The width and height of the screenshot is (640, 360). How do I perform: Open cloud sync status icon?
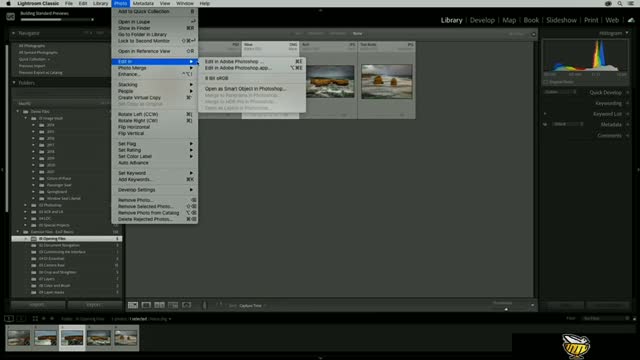point(631,20)
